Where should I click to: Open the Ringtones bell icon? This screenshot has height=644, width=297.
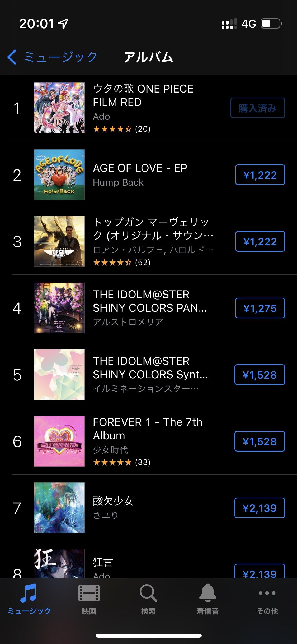point(208,592)
